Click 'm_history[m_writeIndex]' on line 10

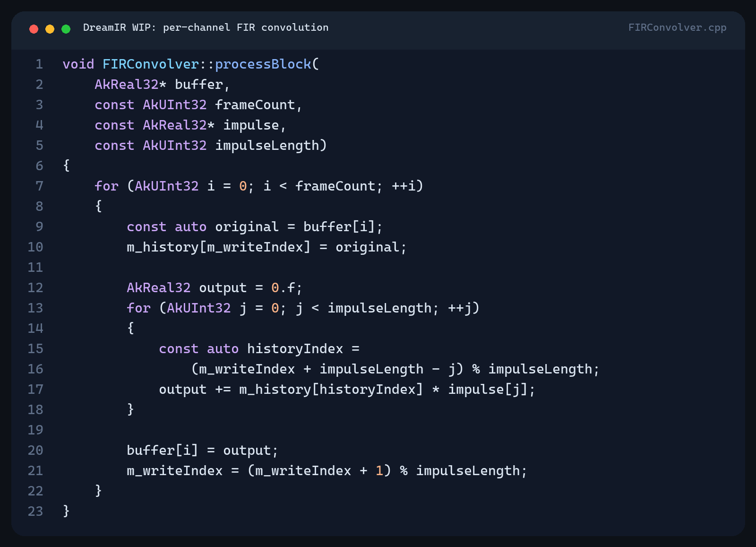point(219,247)
